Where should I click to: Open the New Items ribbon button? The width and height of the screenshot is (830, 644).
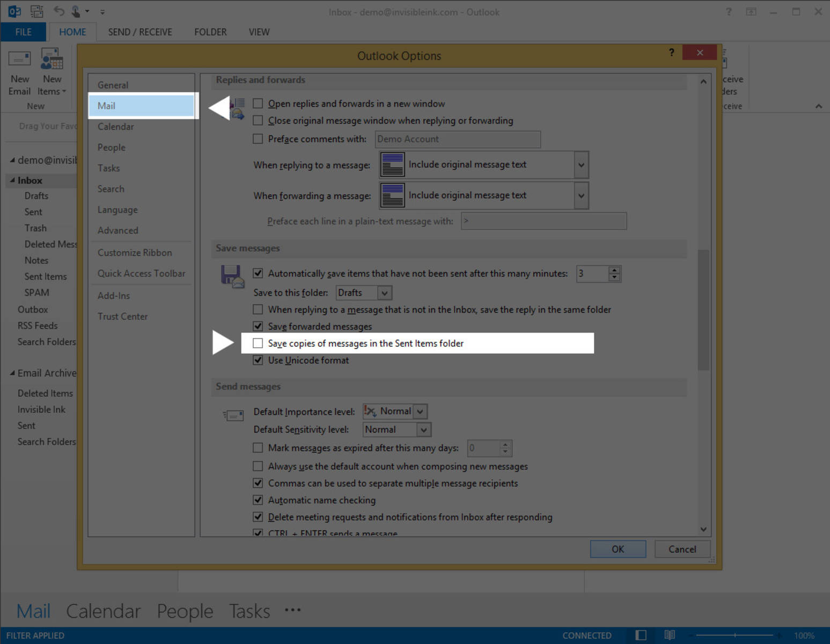(x=52, y=73)
